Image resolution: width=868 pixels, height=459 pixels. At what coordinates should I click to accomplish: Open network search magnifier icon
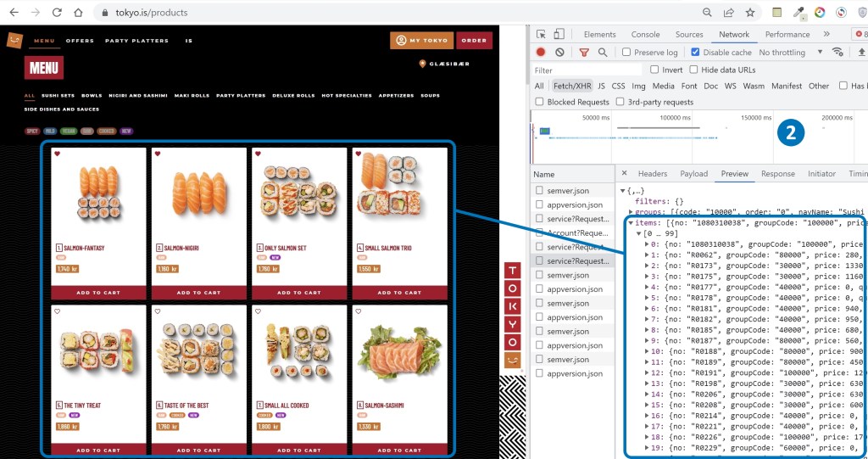[x=603, y=53]
